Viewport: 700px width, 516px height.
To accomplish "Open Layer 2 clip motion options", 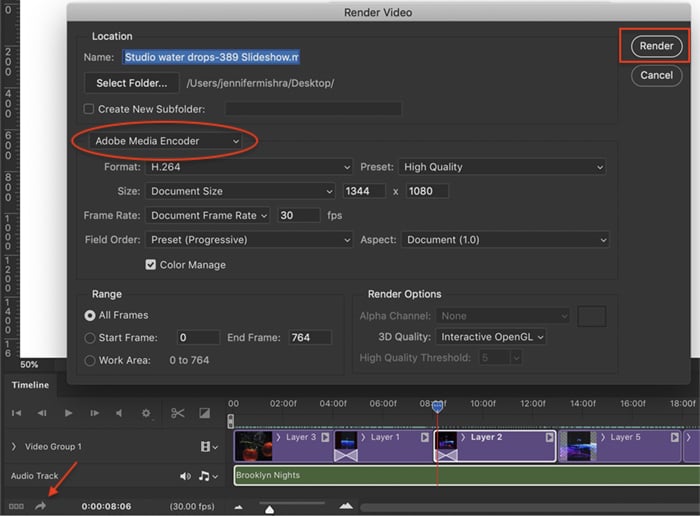I will point(549,437).
